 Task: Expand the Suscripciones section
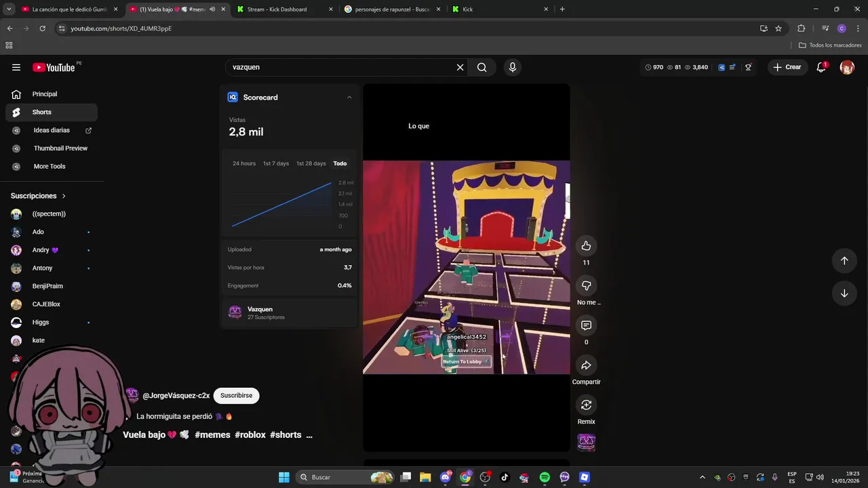(x=39, y=196)
